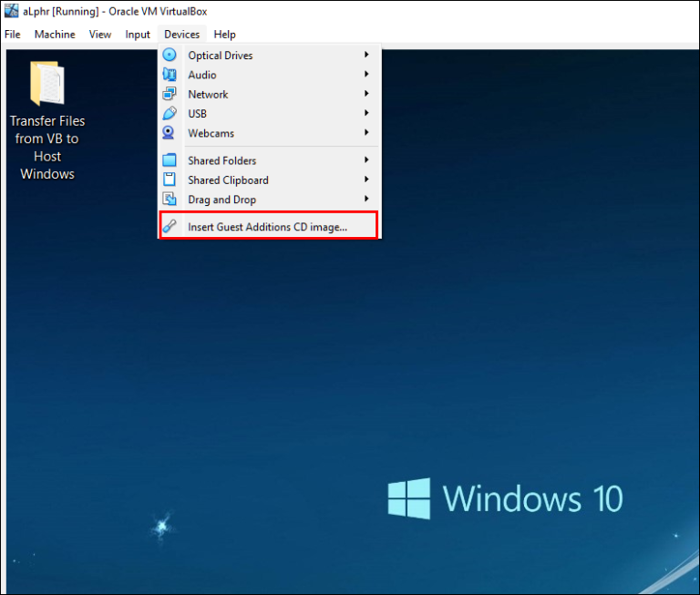Choose USB entry in Devices menu

tap(270, 113)
